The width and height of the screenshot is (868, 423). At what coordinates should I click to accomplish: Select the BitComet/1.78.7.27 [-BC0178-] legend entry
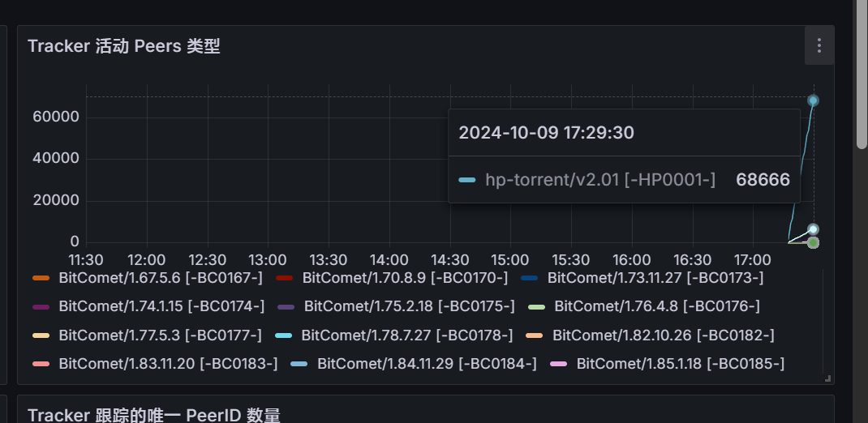point(406,335)
